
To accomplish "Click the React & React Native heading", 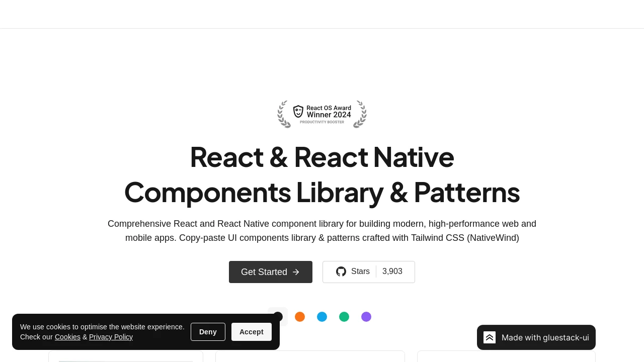I will [322, 174].
